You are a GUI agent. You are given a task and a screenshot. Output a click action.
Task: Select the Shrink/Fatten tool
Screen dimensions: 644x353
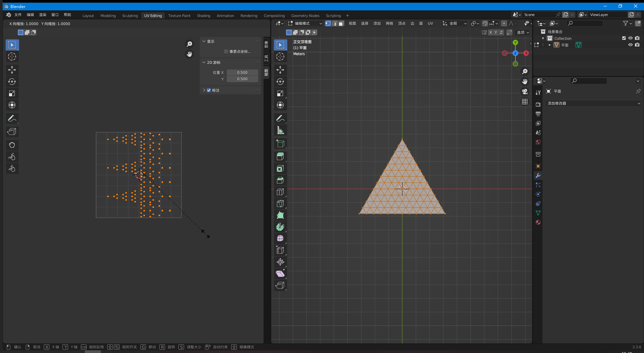280,262
